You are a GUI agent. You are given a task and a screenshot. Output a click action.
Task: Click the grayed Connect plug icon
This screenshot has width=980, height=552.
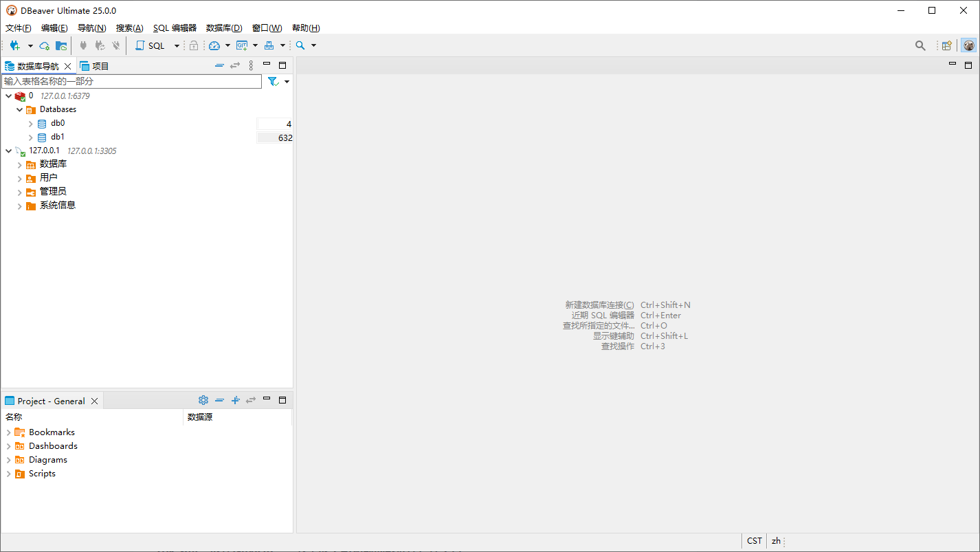tap(84, 45)
